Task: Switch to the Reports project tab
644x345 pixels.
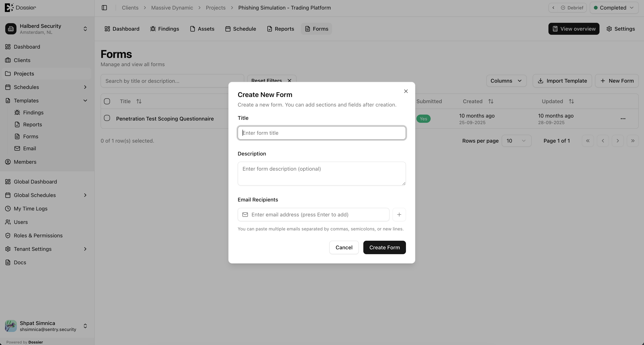Action: [x=280, y=29]
